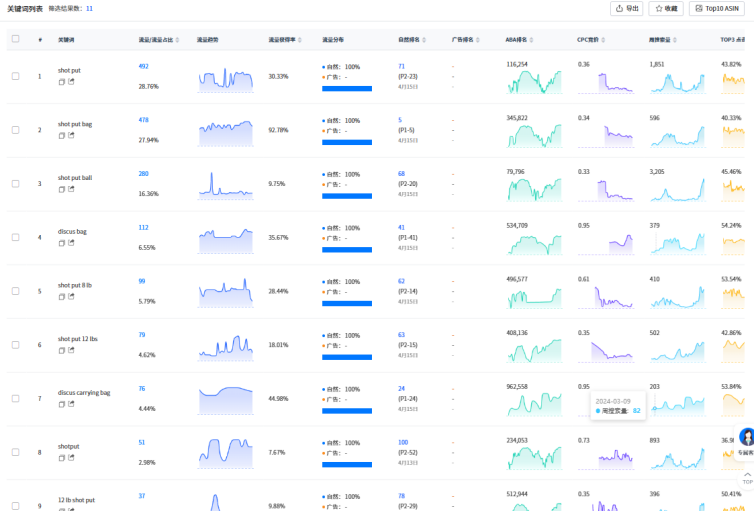Tick the checkbox for shot put bag row
Viewport: 754px width, 511px height.
coord(15,130)
